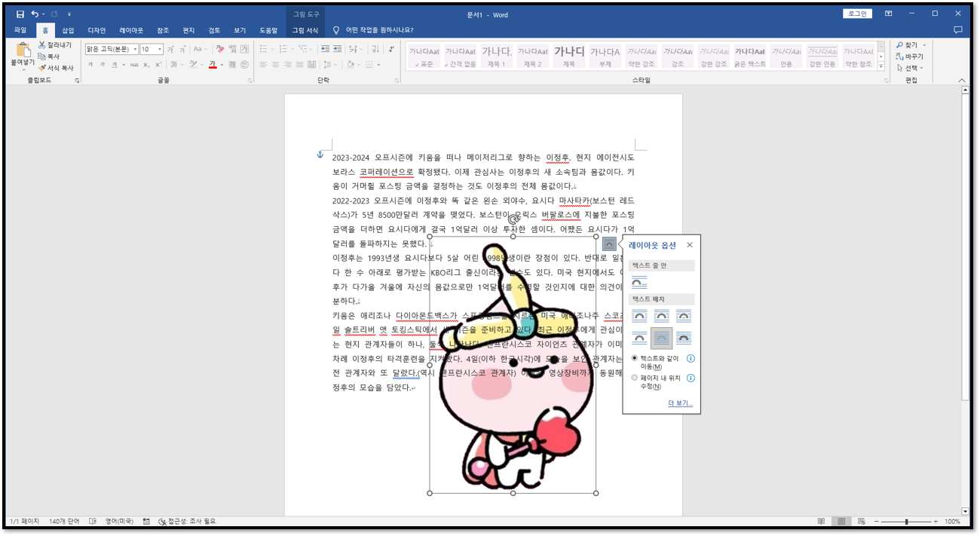Select 텍스트와 같이 이동 radio button

(x=635, y=358)
